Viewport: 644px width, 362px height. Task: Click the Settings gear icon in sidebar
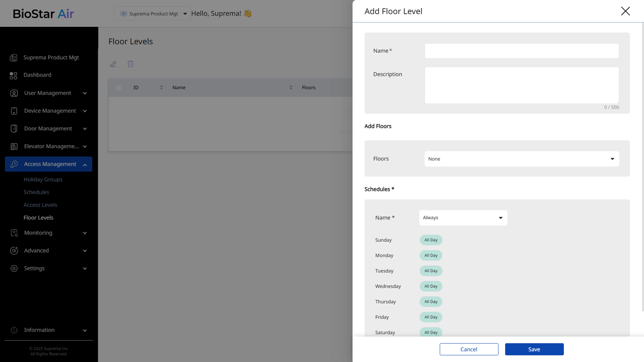point(14,268)
